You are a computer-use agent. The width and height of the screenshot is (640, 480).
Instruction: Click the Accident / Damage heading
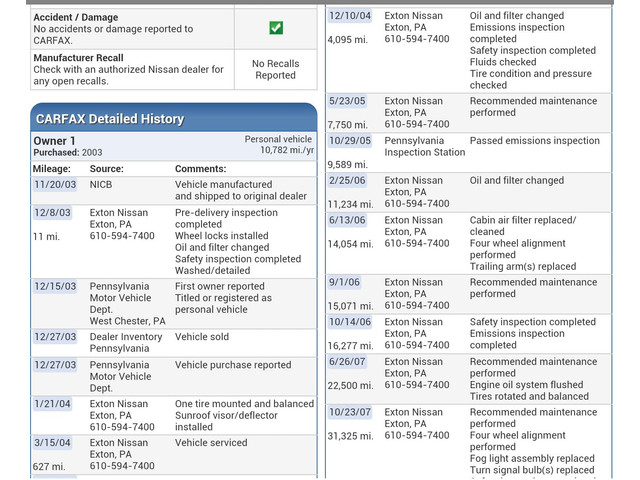point(75,17)
